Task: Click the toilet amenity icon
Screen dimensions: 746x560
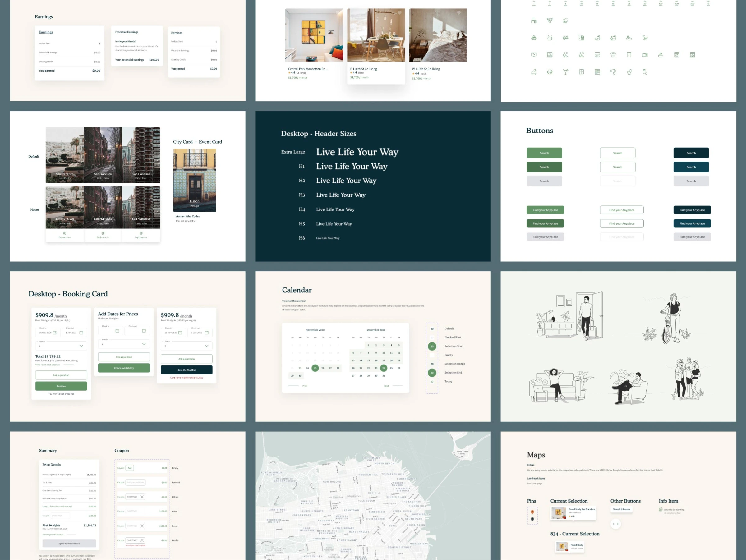Action: 629,72
